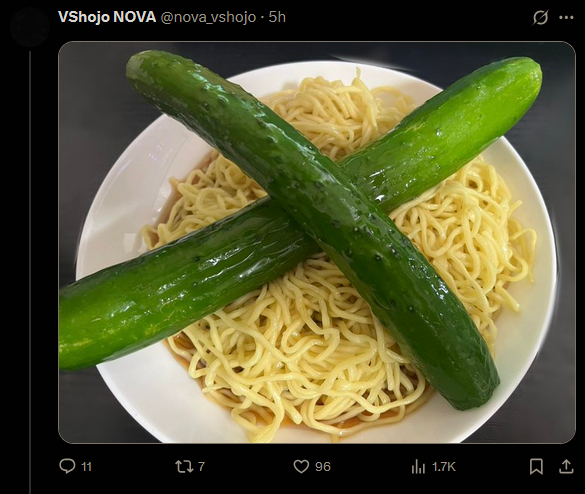Click the repost count of 7
Image resolution: width=585 pixels, height=494 pixels.
pyautogui.click(x=201, y=466)
